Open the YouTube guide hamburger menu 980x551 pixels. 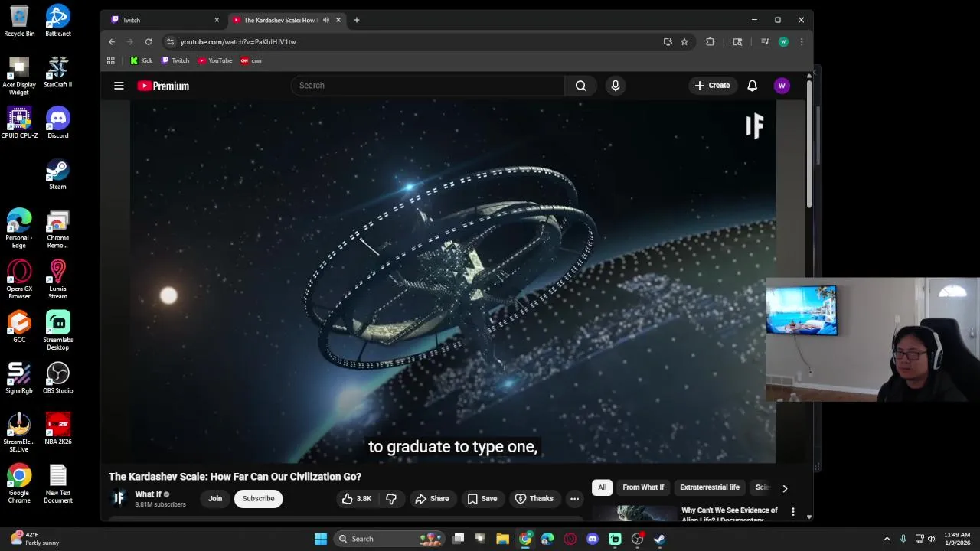(x=119, y=86)
